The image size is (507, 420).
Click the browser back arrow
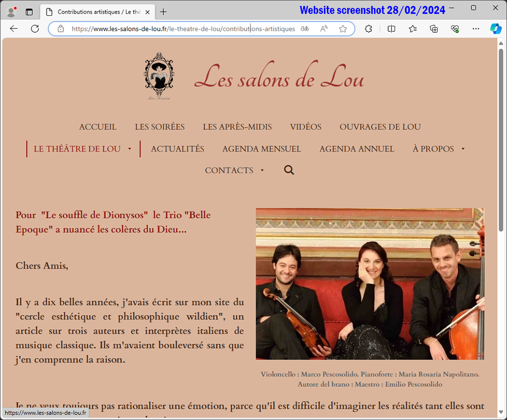tap(13, 29)
